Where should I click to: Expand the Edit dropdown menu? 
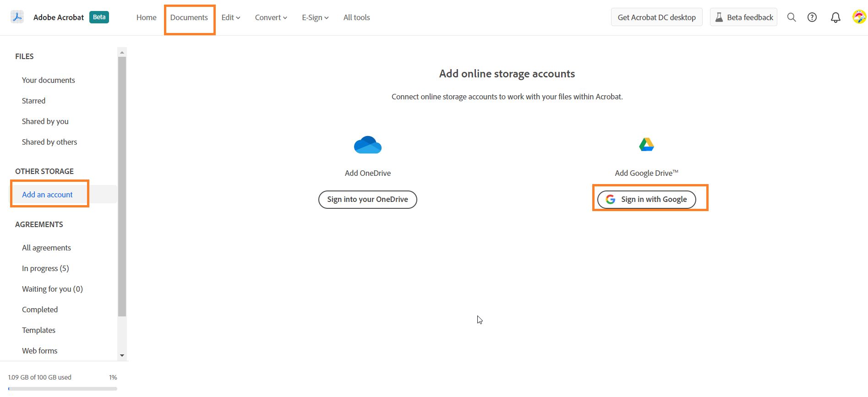pyautogui.click(x=231, y=17)
